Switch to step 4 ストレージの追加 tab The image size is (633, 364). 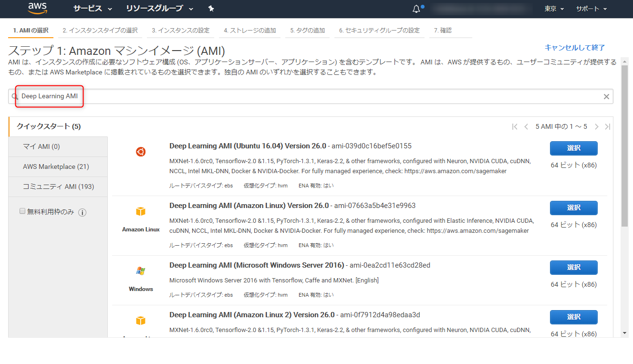[250, 30]
